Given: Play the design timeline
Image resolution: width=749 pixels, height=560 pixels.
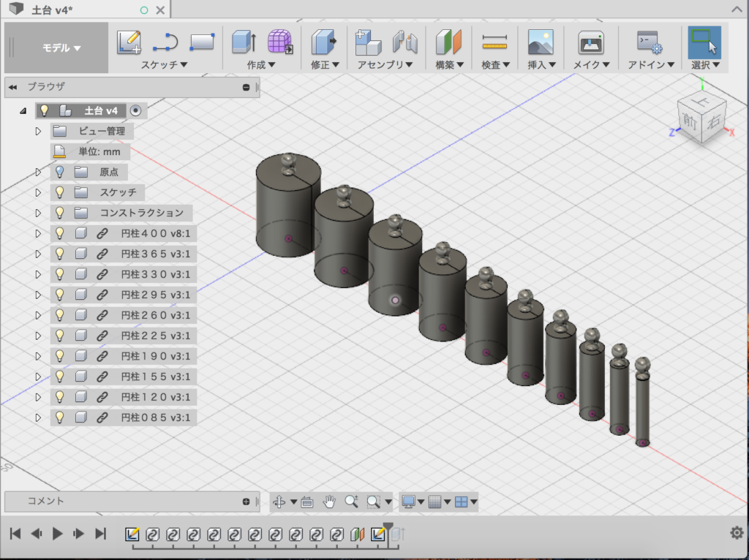Looking at the screenshot, I should click(x=57, y=534).
